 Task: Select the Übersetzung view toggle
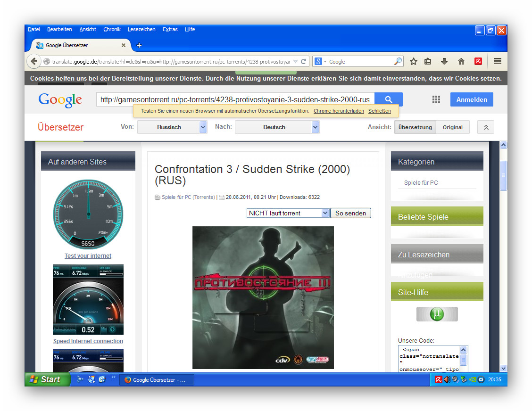(x=415, y=127)
